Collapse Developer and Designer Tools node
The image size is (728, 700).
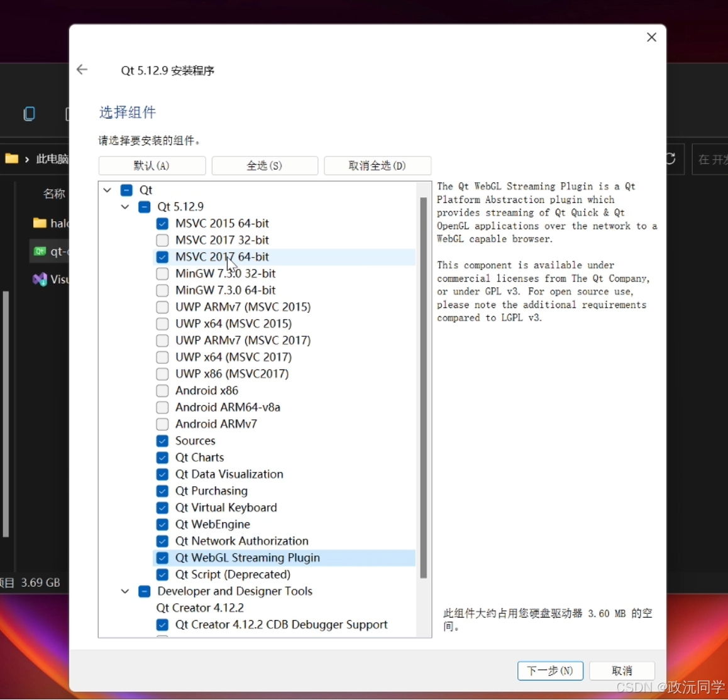click(x=125, y=591)
